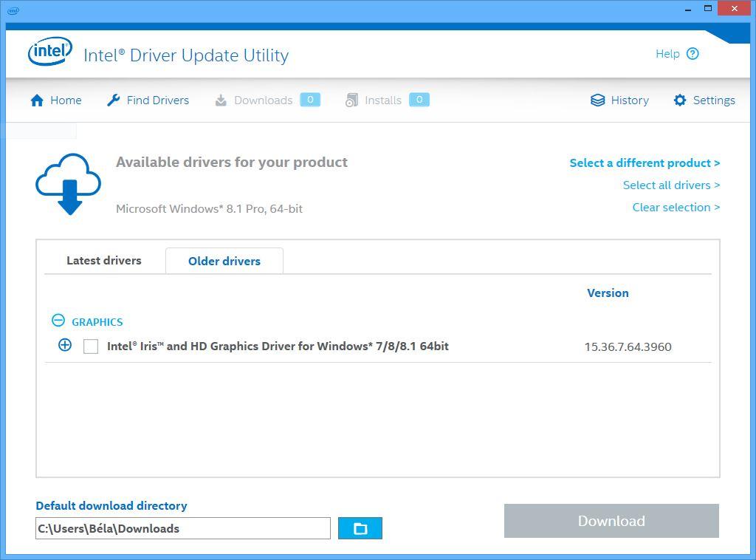Click the Intel logo in the header
The height and width of the screenshot is (560, 756).
[50, 52]
